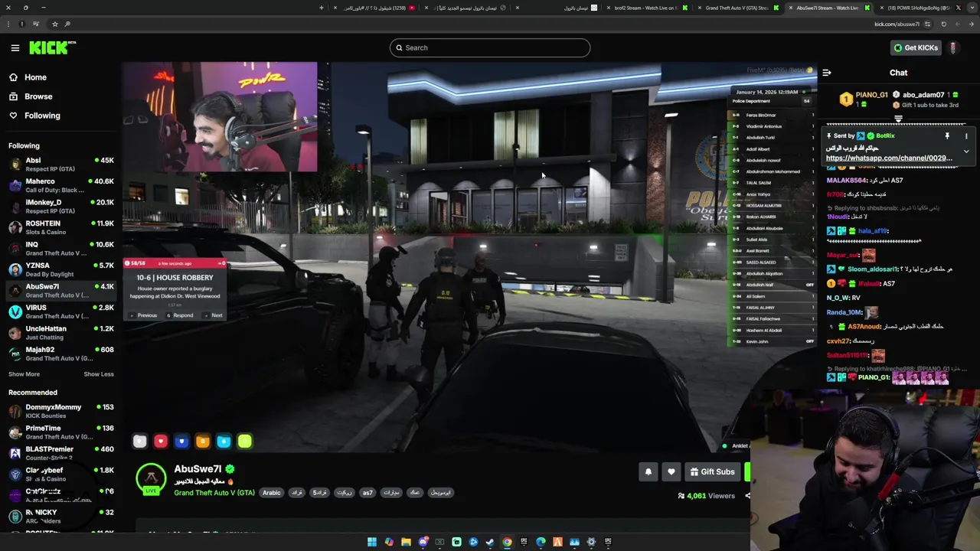Open File Explorer in taskbar
980x551 pixels.
(x=406, y=542)
